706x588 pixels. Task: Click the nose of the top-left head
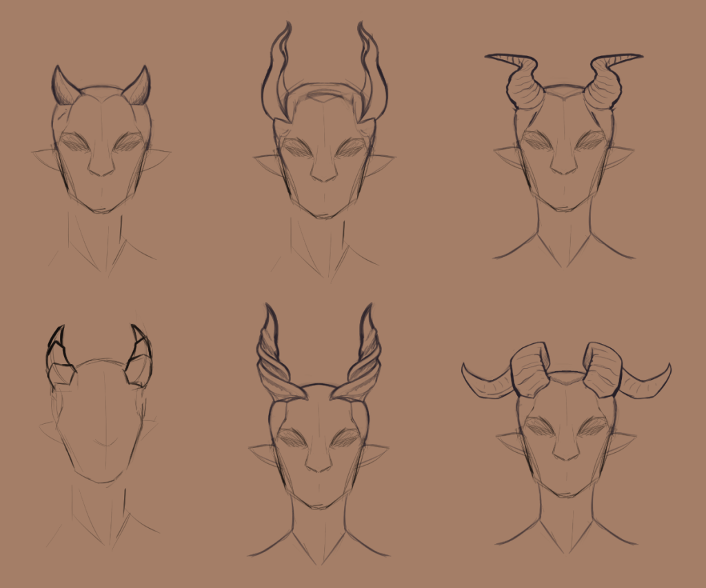101,165
